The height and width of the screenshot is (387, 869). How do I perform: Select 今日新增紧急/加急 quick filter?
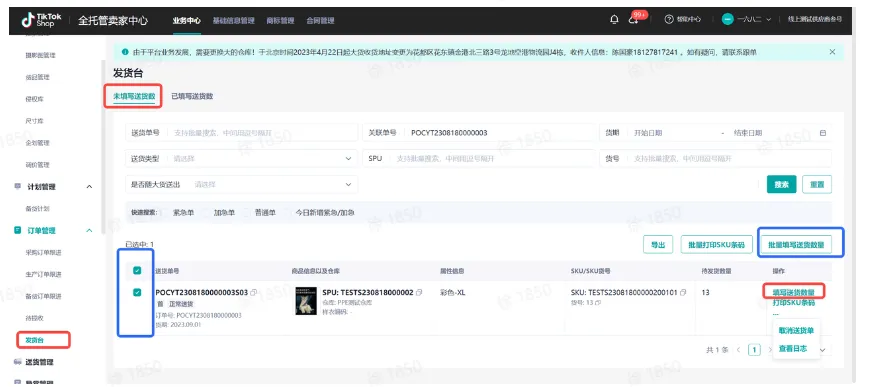(x=325, y=212)
